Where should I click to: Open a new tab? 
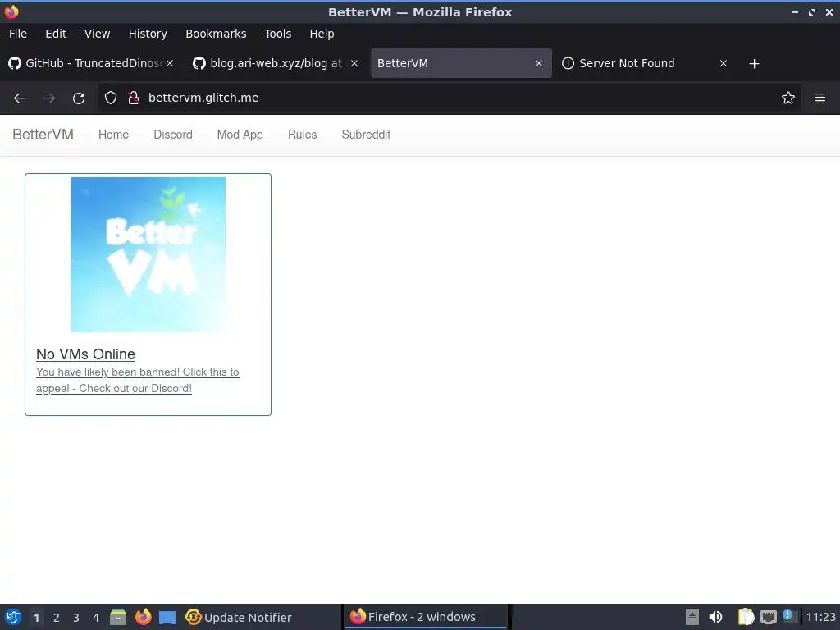[x=755, y=64]
